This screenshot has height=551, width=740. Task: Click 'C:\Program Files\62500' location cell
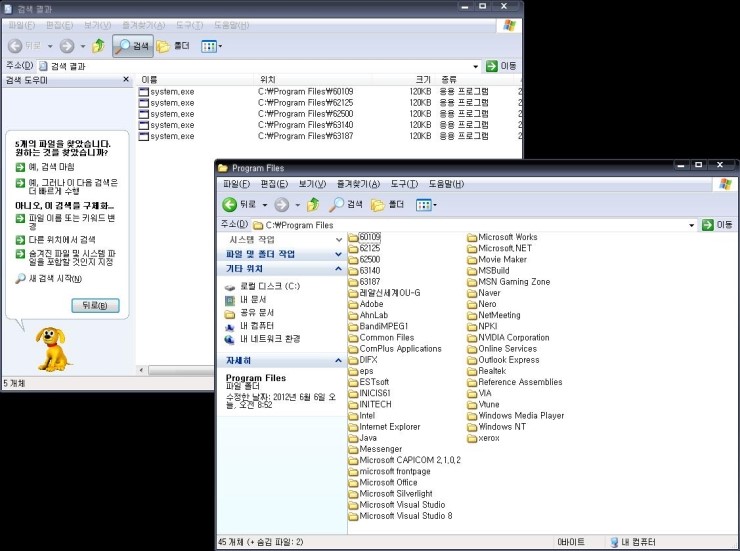click(x=305, y=114)
